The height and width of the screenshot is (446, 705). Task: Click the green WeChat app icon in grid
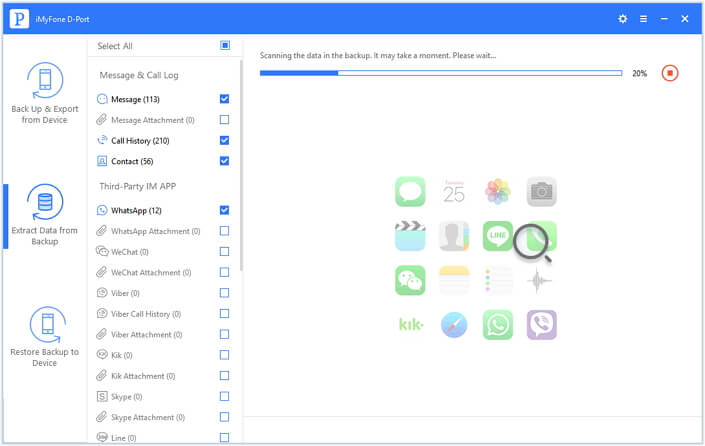410,280
